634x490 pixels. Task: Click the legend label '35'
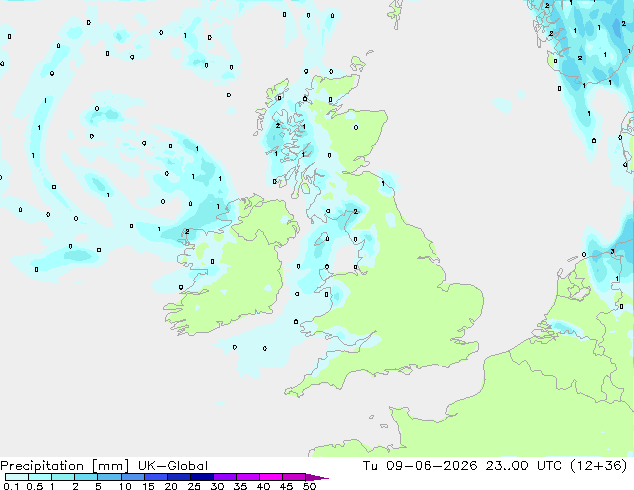click(x=240, y=486)
